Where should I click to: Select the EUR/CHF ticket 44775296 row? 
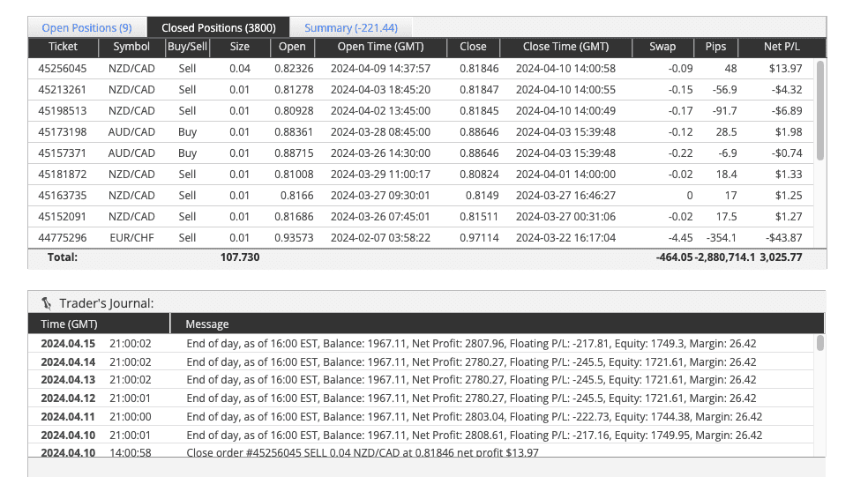[x=421, y=238]
